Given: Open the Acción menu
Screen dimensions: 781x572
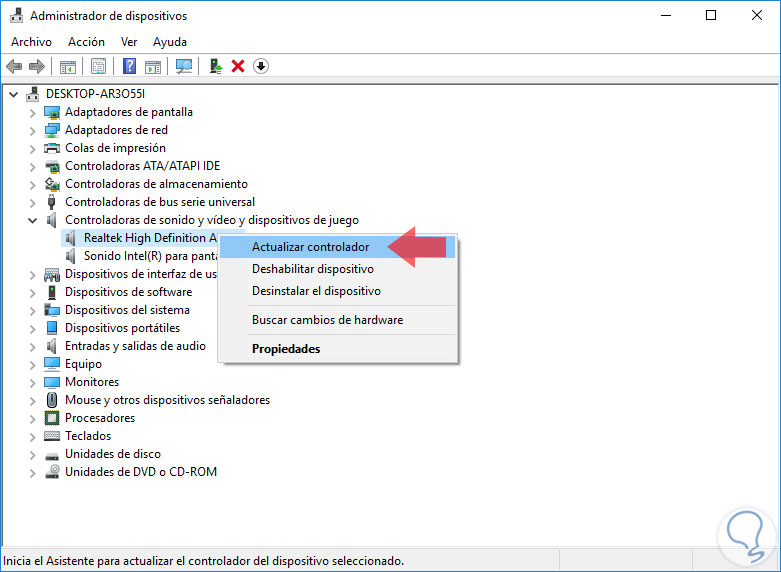Looking at the screenshot, I should pyautogui.click(x=86, y=42).
